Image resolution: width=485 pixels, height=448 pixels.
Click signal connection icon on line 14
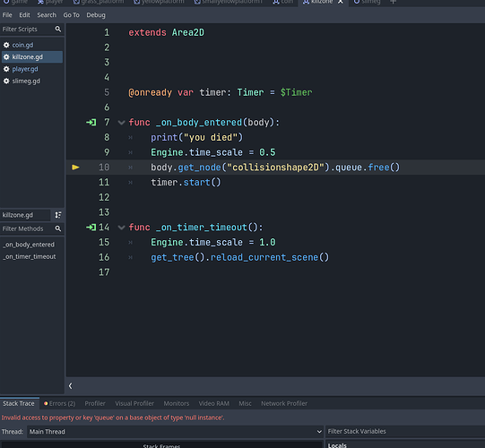click(x=91, y=228)
